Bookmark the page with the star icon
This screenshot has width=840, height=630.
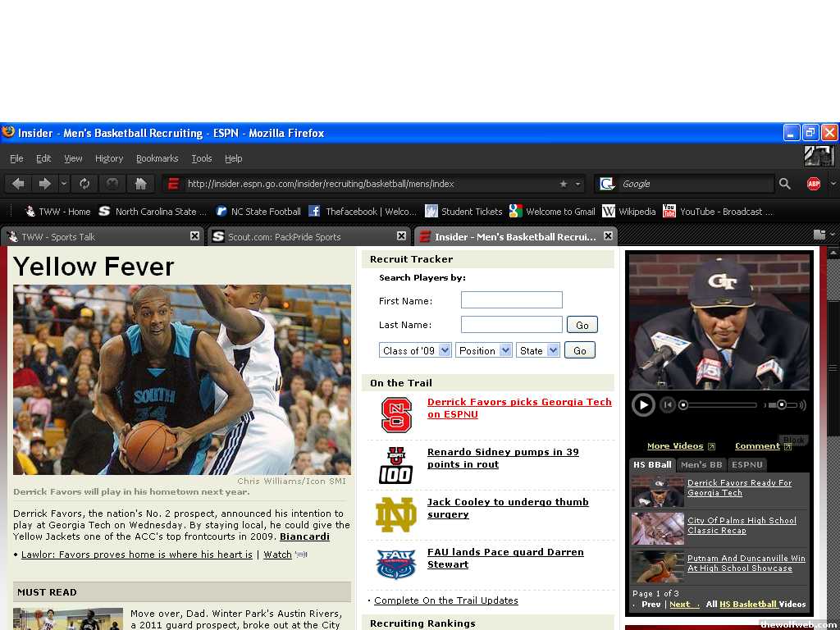pyautogui.click(x=563, y=184)
